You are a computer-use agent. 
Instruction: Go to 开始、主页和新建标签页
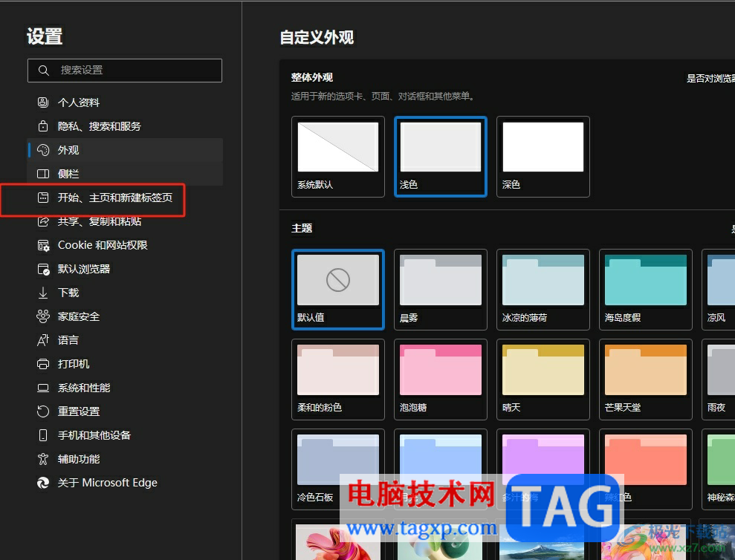(125, 198)
